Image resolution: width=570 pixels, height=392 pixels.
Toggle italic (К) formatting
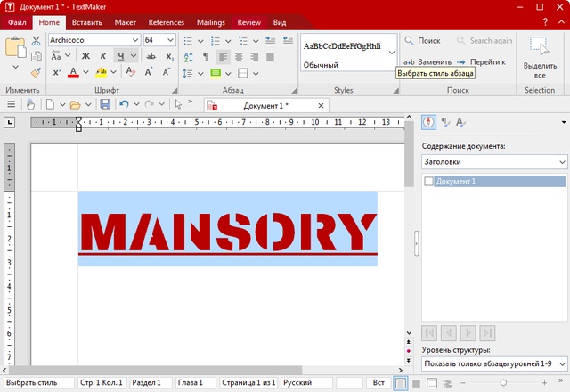(x=103, y=56)
